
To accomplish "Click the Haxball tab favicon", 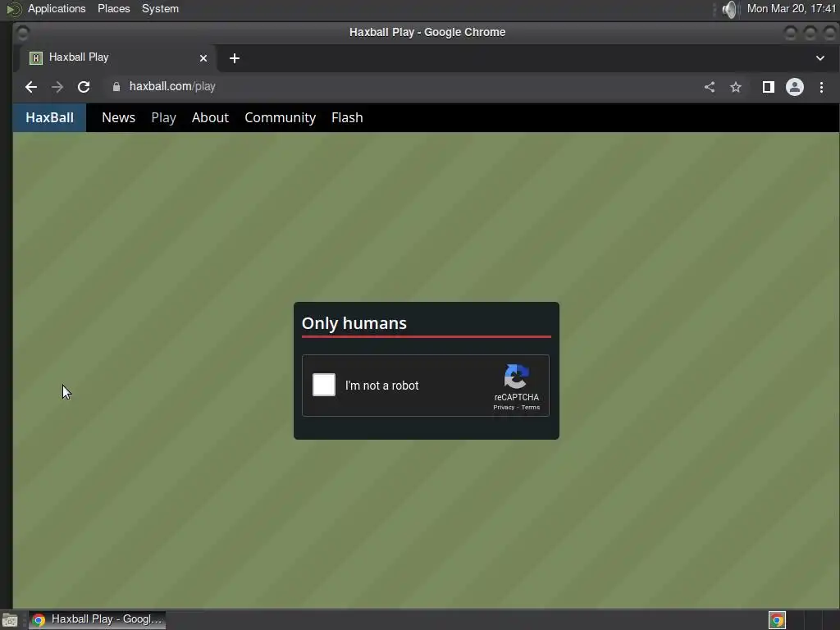I will pos(36,58).
